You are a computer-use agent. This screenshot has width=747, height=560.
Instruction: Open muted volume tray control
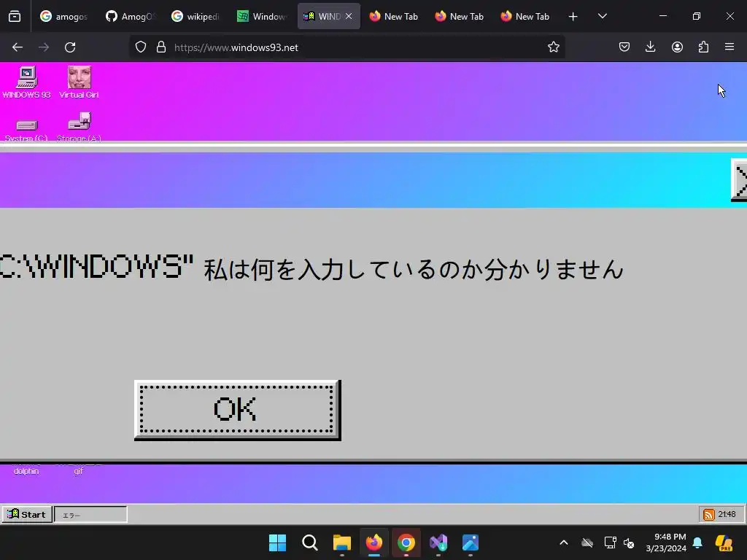click(629, 542)
